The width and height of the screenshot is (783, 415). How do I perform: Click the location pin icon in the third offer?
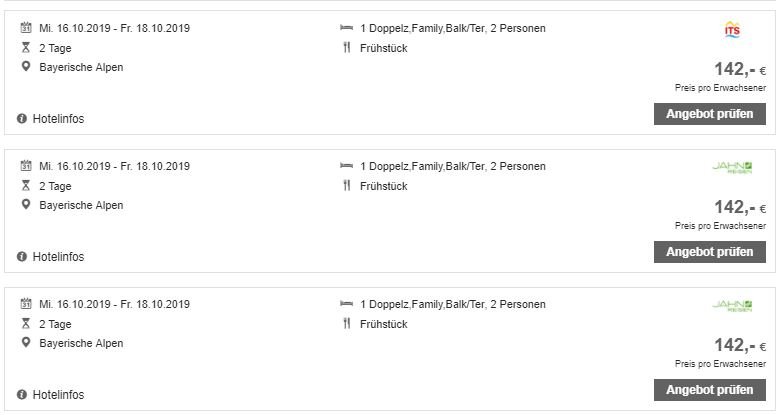[26, 343]
